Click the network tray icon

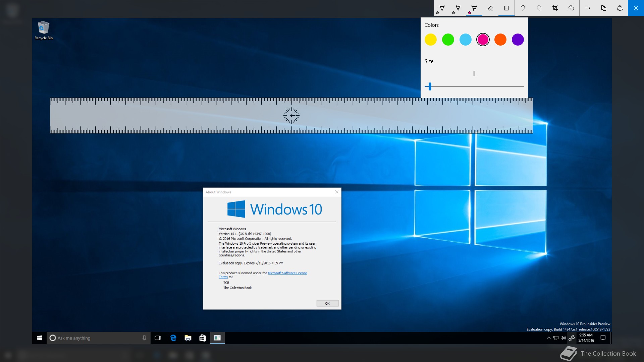click(556, 338)
